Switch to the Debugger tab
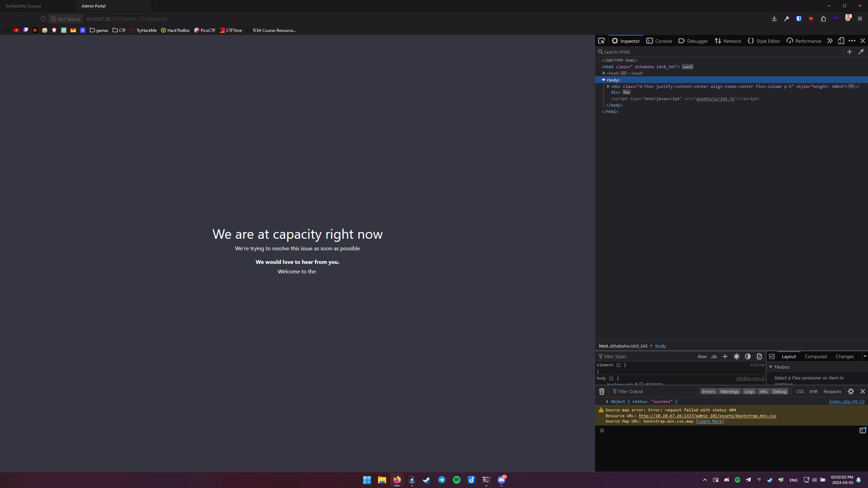The image size is (868, 488). tap(693, 41)
